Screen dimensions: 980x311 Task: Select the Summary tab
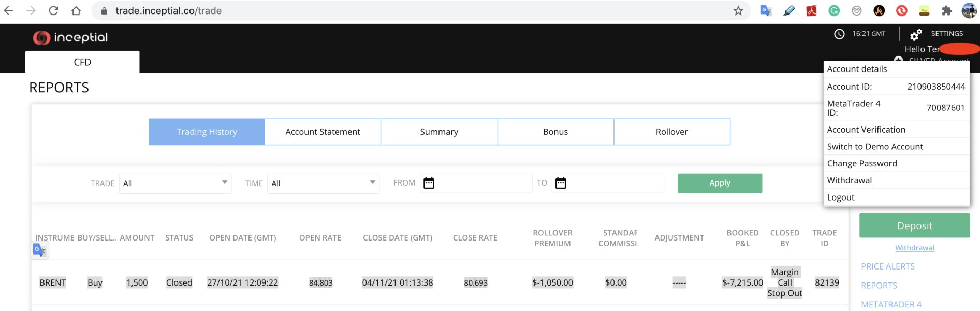pyautogui.click(x=439, y=132)
